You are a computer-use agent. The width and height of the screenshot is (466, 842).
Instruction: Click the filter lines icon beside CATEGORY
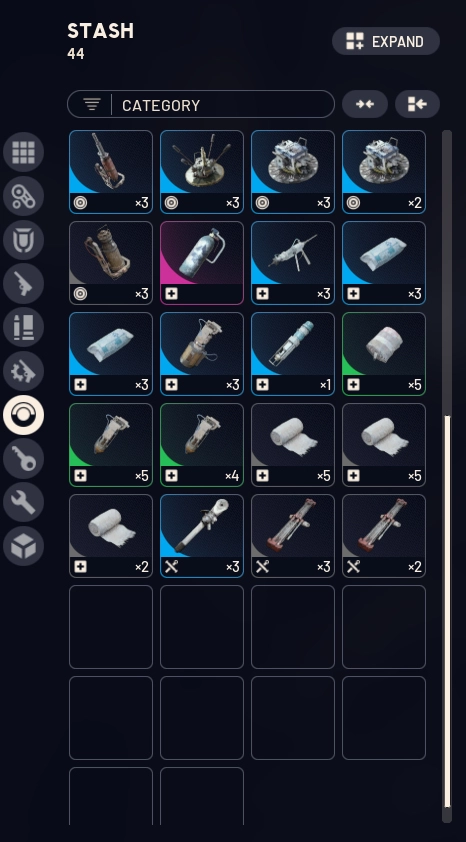(92, 105)
